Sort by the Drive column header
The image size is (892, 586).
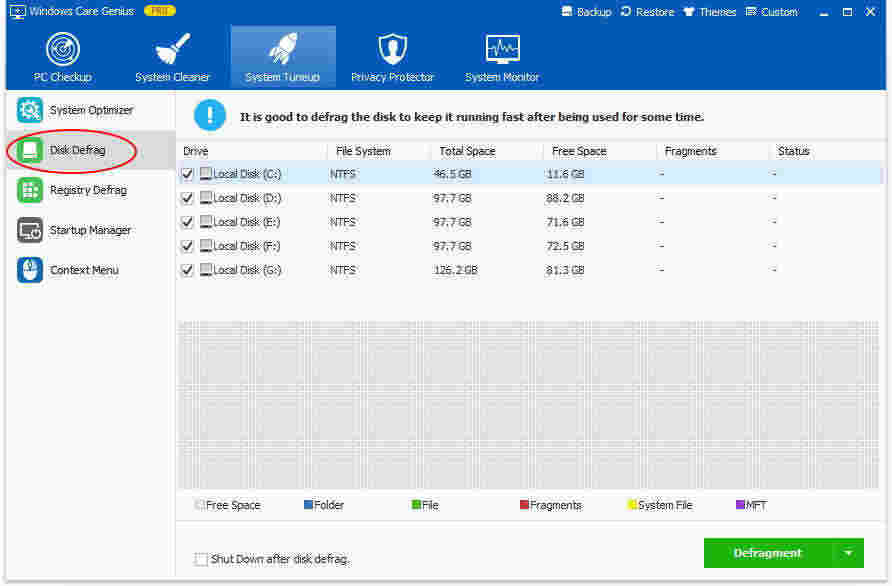pyautogui.click(x=252, y=151)
